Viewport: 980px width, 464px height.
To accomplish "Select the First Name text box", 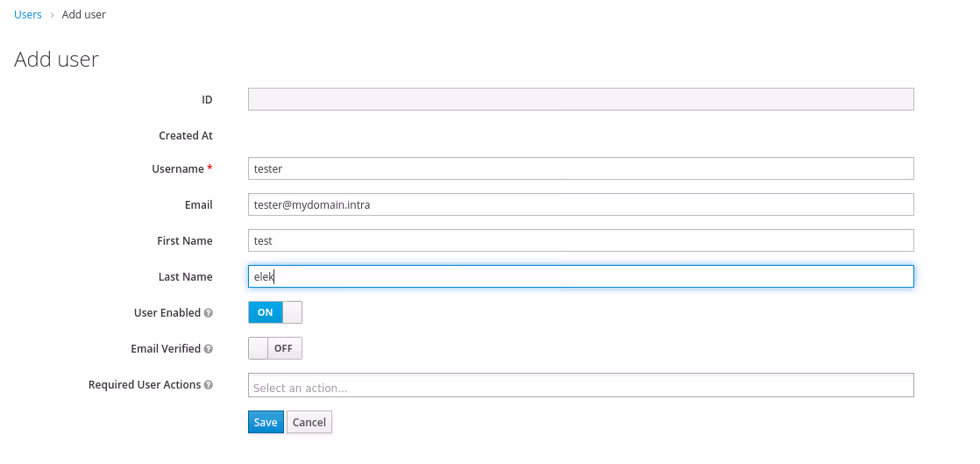I will point(580,240).
